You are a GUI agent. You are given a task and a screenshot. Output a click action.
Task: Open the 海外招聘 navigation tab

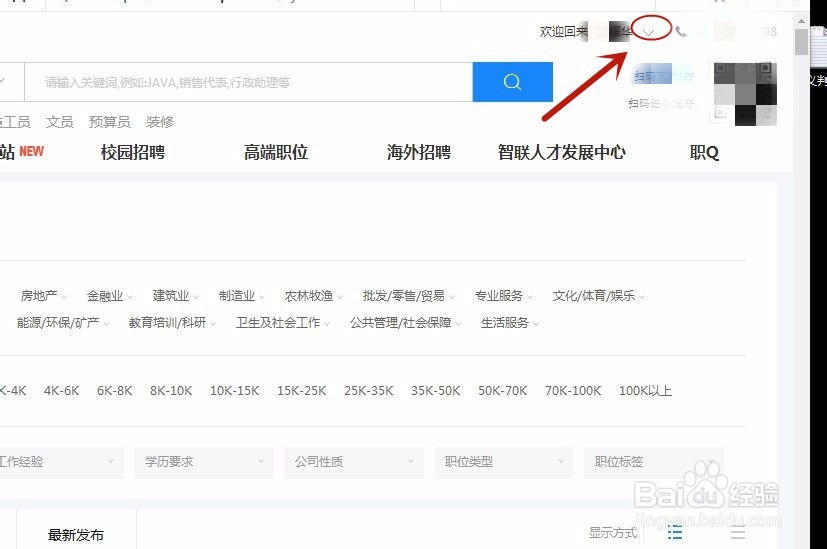(x=419, y=152)
